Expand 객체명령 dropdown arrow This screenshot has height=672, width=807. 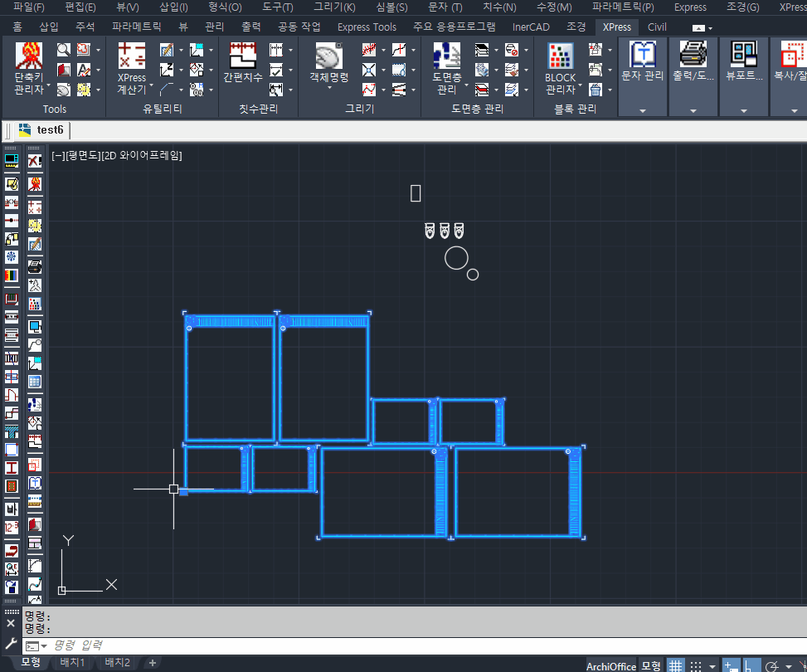coord(329,88)
